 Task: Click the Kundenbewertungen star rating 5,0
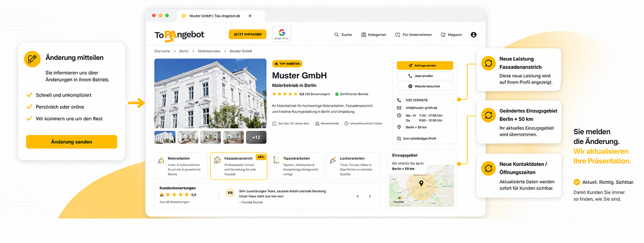click(x=178, y=195)
